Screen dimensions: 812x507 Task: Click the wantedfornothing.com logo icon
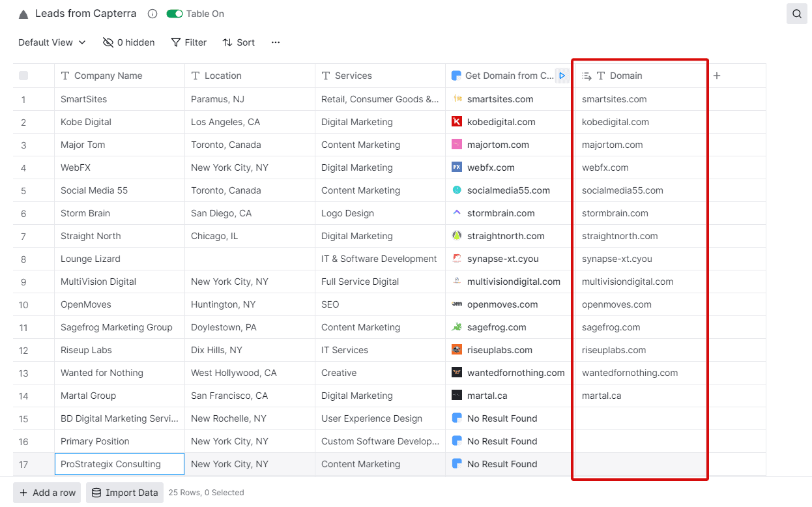457,373
